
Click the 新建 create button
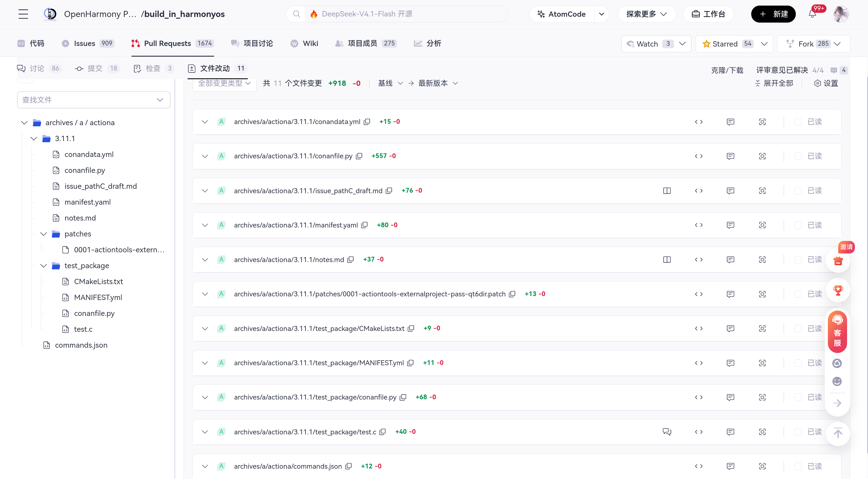[773, 14]
